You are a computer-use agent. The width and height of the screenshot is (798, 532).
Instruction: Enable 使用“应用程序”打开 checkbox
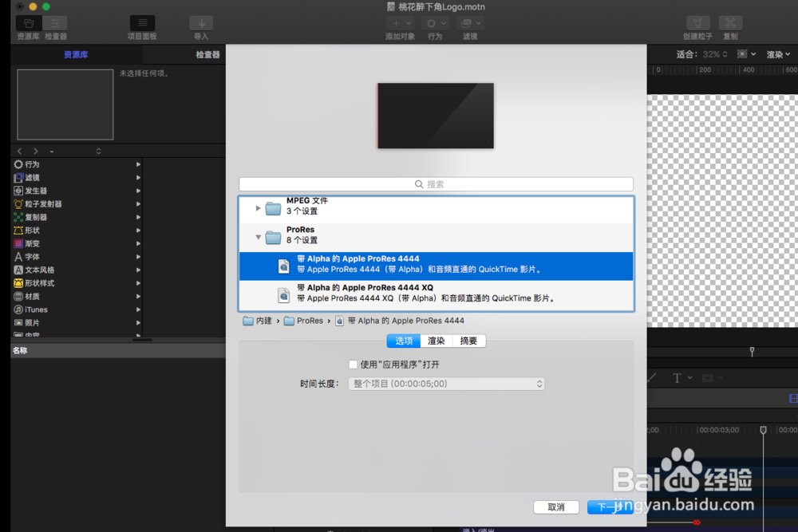(353, 365)
